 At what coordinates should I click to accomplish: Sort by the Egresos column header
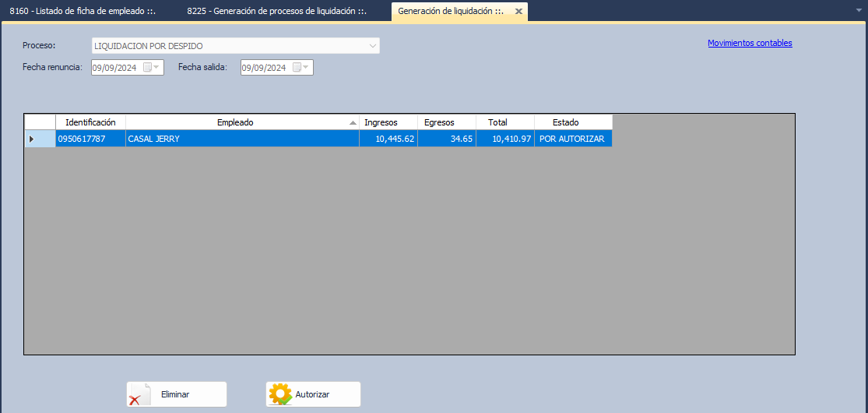[439, 122]
